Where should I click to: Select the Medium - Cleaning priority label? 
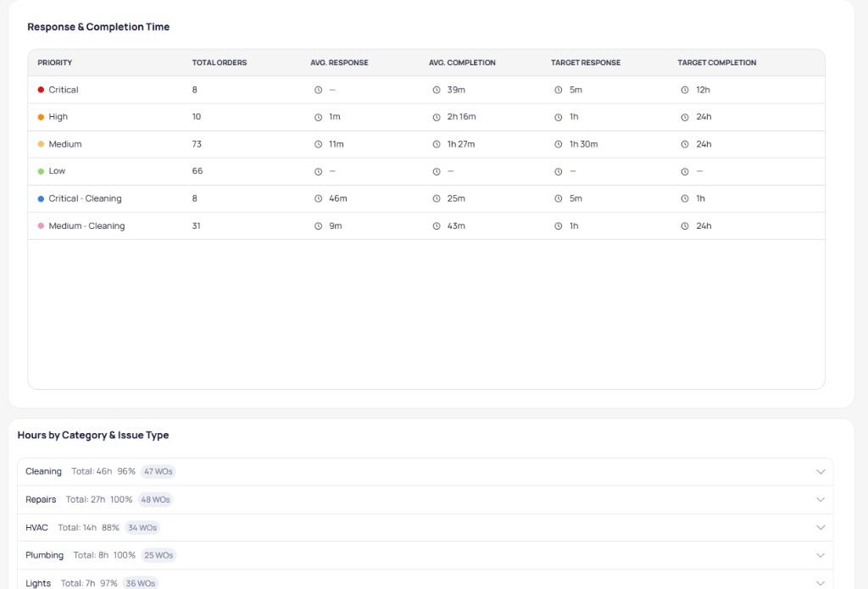87,226
